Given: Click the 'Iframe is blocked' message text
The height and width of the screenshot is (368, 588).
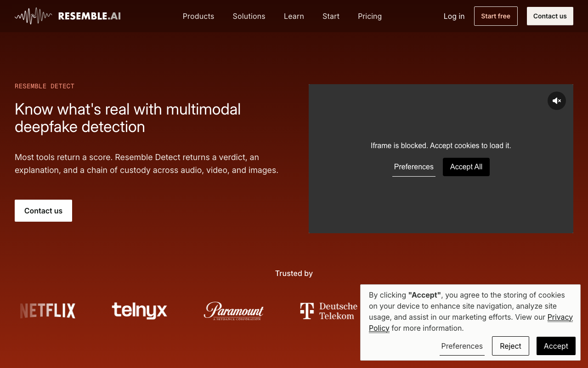Looking at the screenshot, I should pyautogui.click(x=441, y=145).
